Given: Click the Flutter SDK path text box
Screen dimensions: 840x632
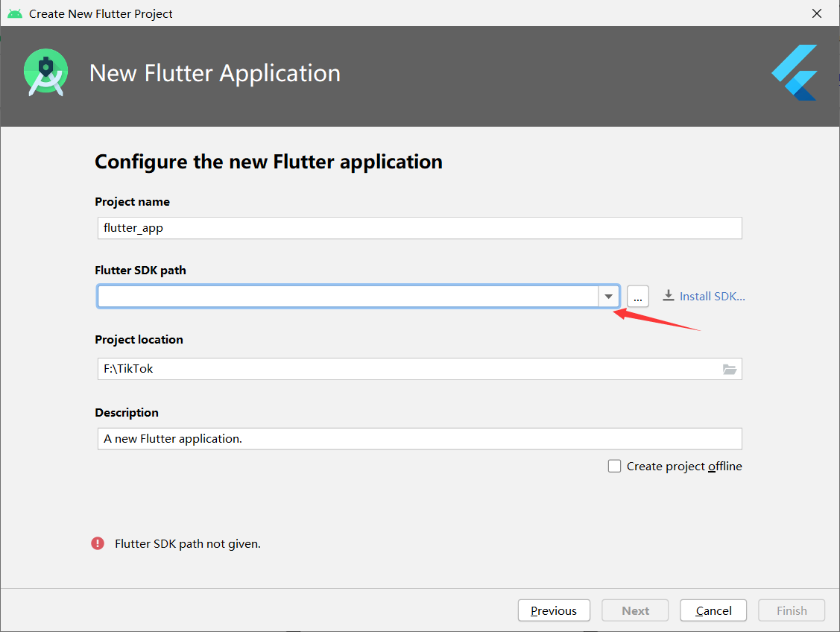Looking at the screenshot, I should pyautogui.click(x=347, y=296).
